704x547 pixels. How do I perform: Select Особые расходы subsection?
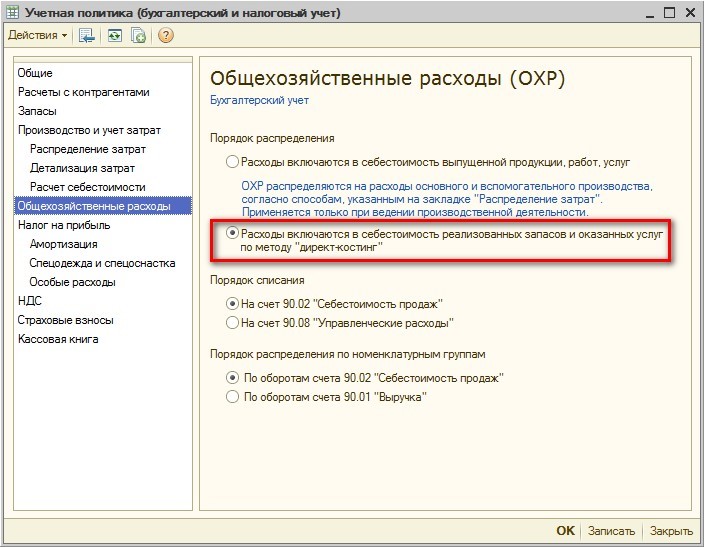(x=72, y=282)
